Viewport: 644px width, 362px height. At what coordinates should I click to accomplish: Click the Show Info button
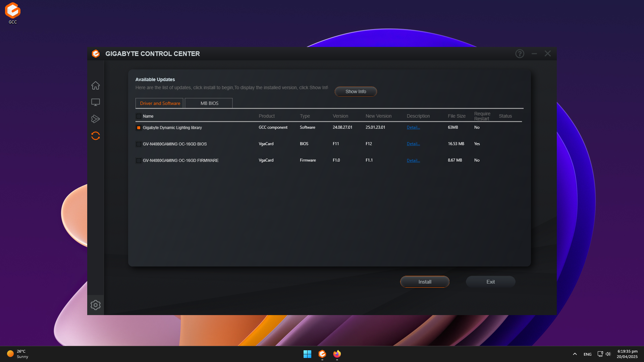pos(356,92)
